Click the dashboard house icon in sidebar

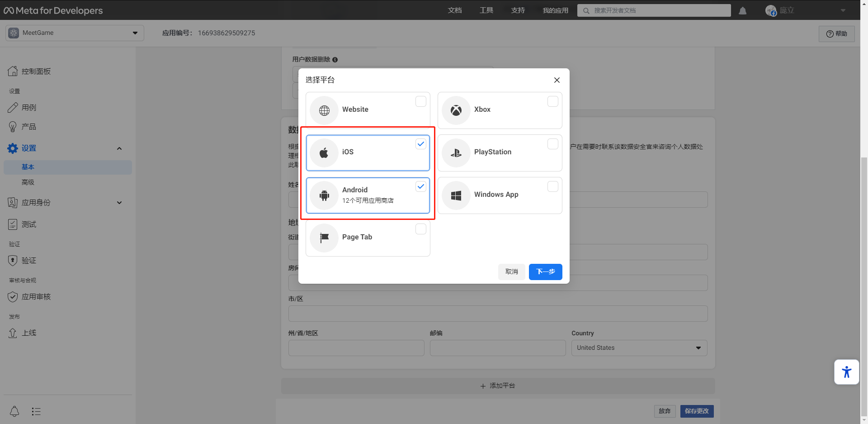click(x=13, y=71)
